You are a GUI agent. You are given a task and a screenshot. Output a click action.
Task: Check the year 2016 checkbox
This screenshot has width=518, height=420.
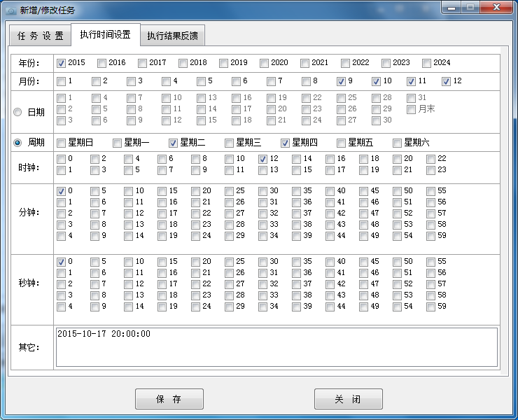[x=101, y=63]
